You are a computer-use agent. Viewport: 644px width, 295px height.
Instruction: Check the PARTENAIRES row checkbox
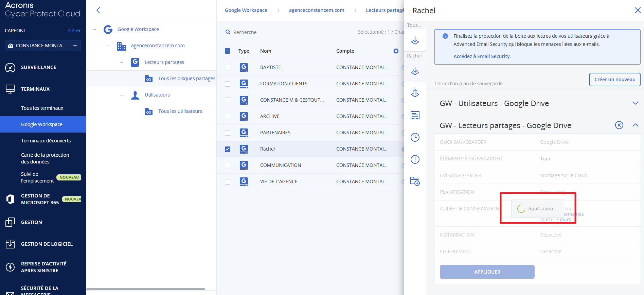click(x=228, y=133)
